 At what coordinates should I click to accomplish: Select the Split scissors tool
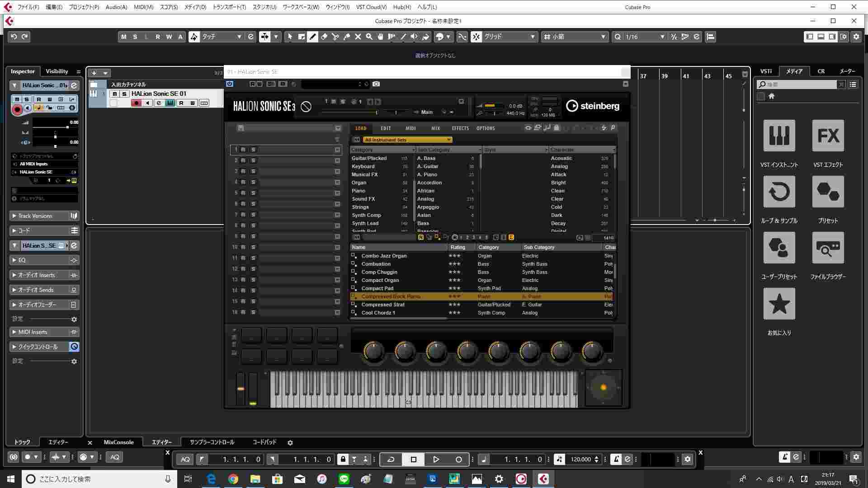coord(335,37)
